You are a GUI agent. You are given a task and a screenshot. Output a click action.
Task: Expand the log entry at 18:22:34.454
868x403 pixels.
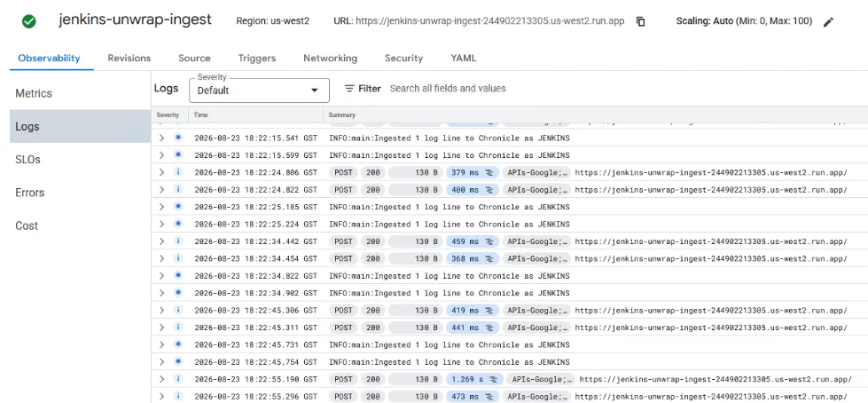tap(161, 259)
